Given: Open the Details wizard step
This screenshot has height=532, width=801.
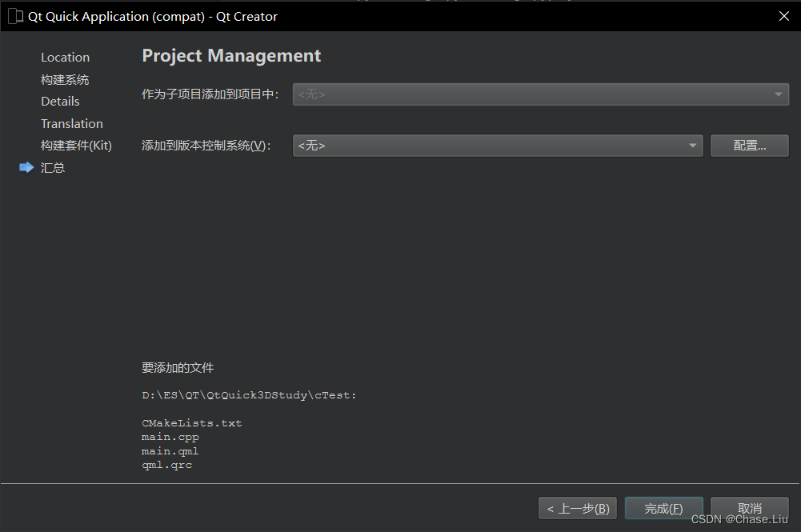Looking at the screenshot, I should (x=59, y=101).
